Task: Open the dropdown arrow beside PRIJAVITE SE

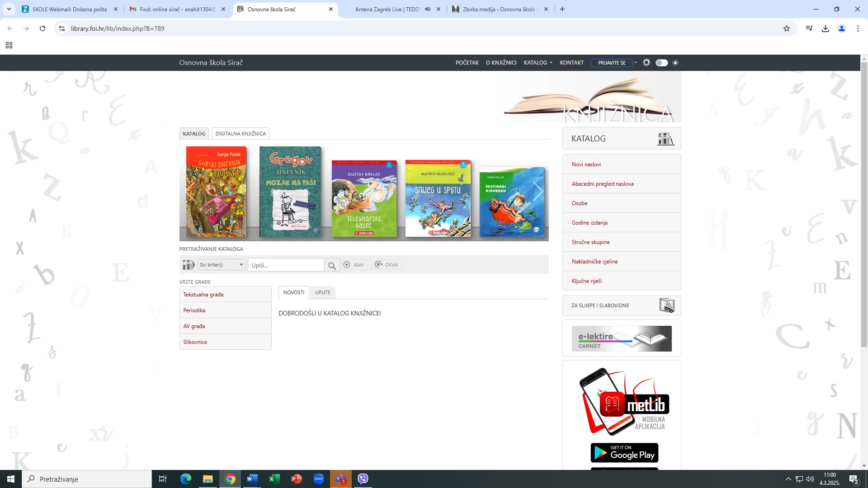Action: click(636, 63)
